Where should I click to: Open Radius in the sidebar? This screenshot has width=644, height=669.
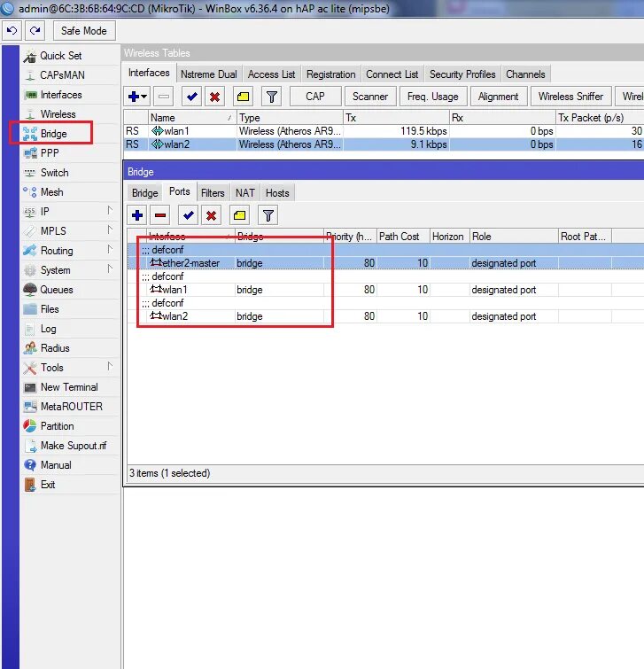click(x=55, y=348)
